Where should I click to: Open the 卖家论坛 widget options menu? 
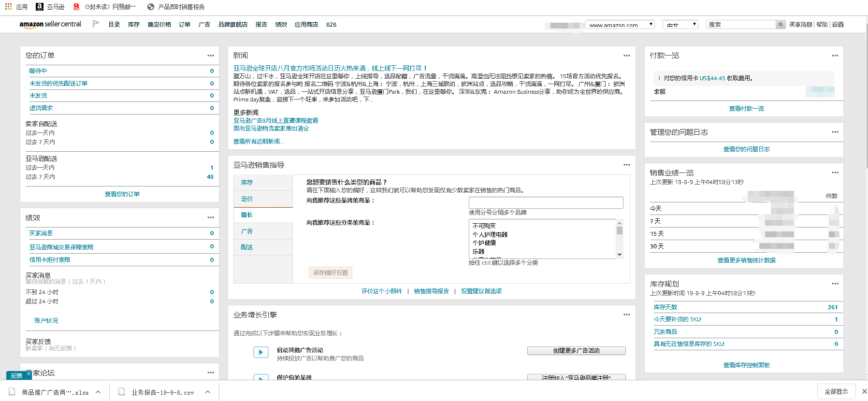[x=211, y=372]
